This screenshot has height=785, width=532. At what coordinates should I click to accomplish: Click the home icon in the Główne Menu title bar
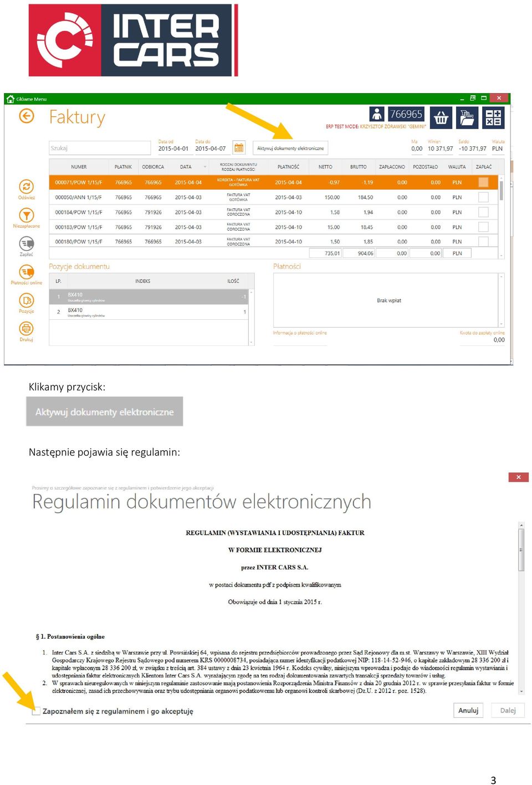[10, 99]
